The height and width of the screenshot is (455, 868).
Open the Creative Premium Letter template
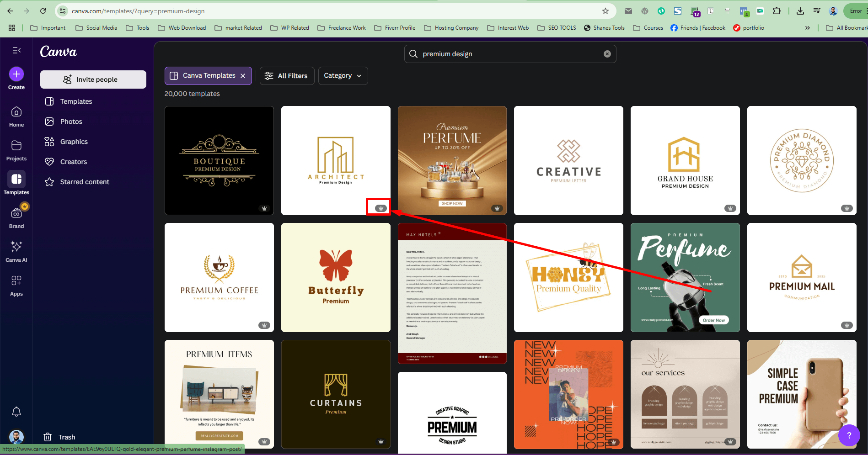[x=568, y=161]
